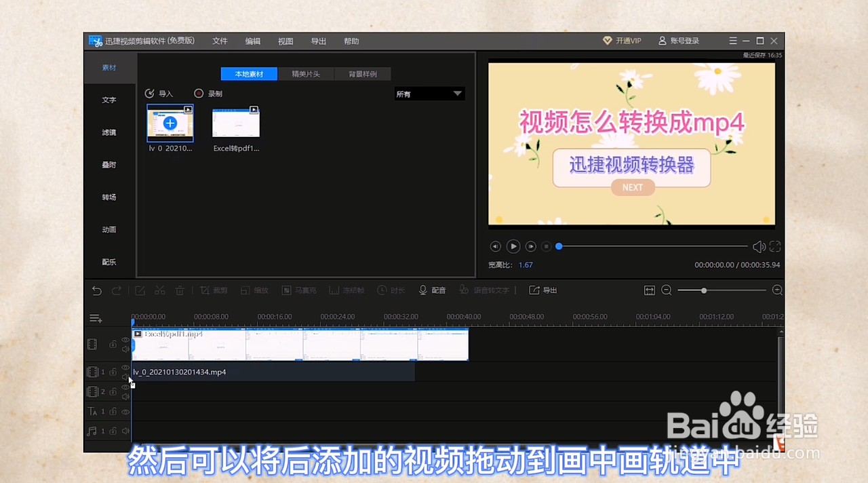The height and width of the screenshot is (483, 868).
Task: Switch to the 精美片头 tab
Action: pyautogui.click(x=306, y=74)
